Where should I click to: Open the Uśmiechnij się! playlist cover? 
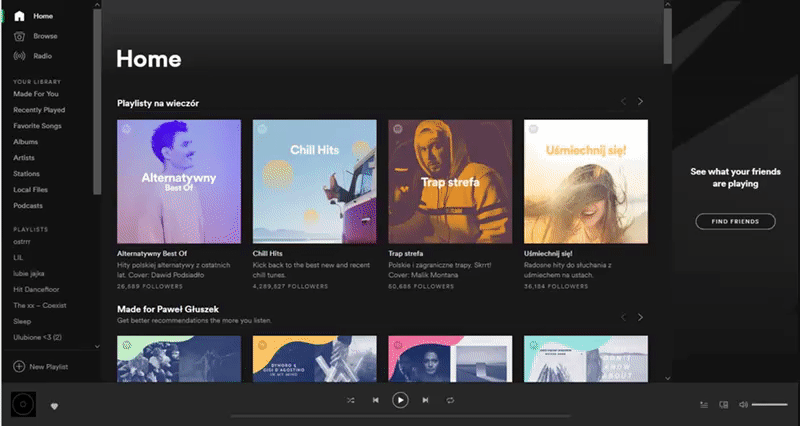tap(586, 182)
